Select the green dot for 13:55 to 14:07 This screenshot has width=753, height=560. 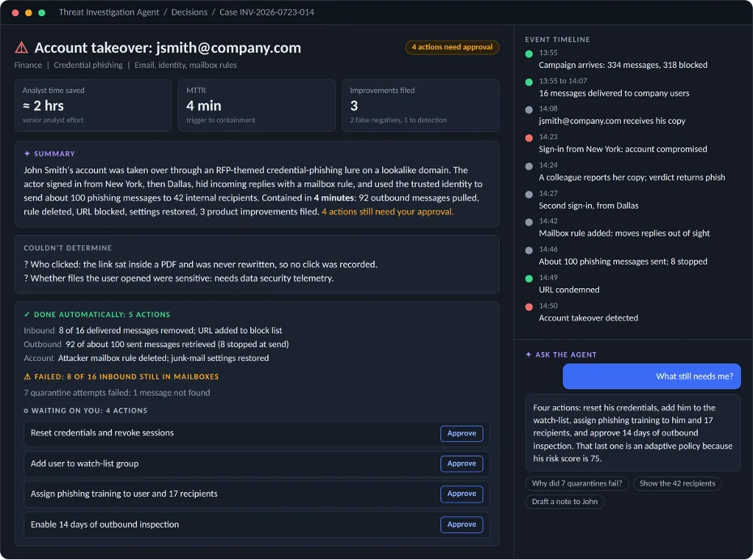coord(529,82)
